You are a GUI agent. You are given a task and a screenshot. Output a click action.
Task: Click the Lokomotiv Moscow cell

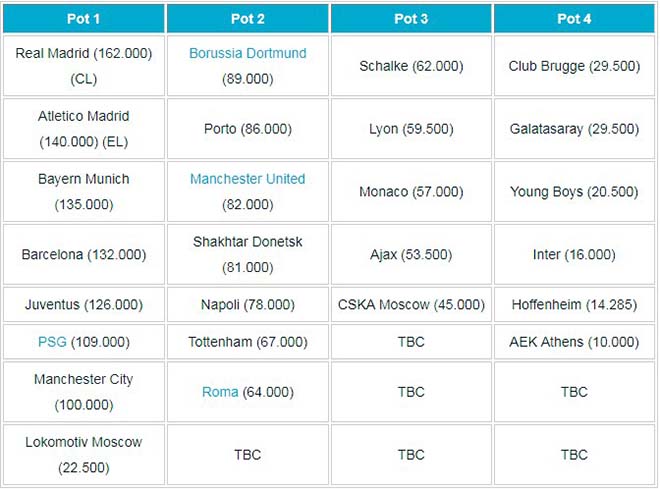click(84, 455)
